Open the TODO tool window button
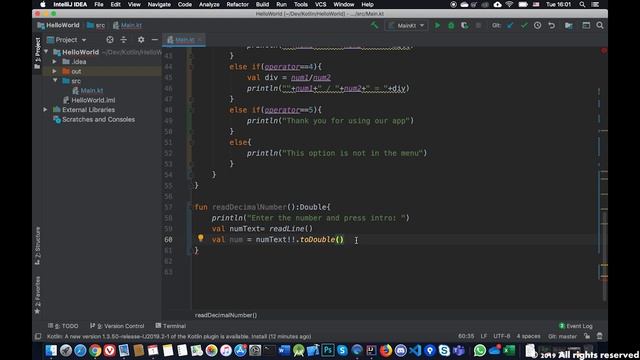 (63, 326)
